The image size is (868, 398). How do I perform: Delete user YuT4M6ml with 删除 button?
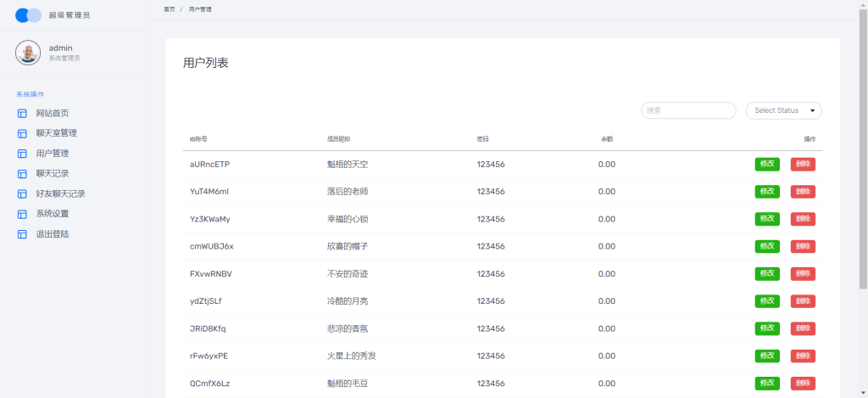(x=803, y=192)
